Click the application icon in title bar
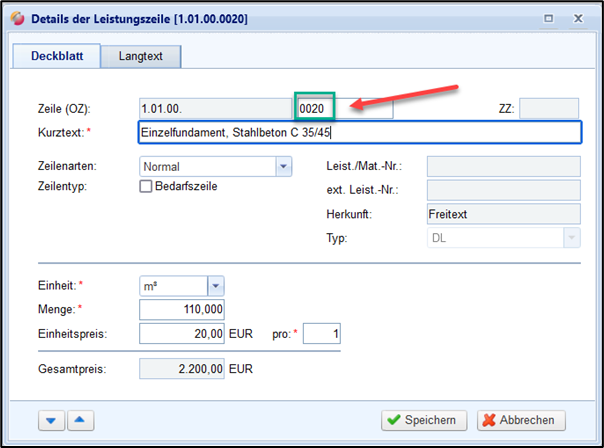Image resolution: width=604 pixels, height=448 pixels. (15, 18)
